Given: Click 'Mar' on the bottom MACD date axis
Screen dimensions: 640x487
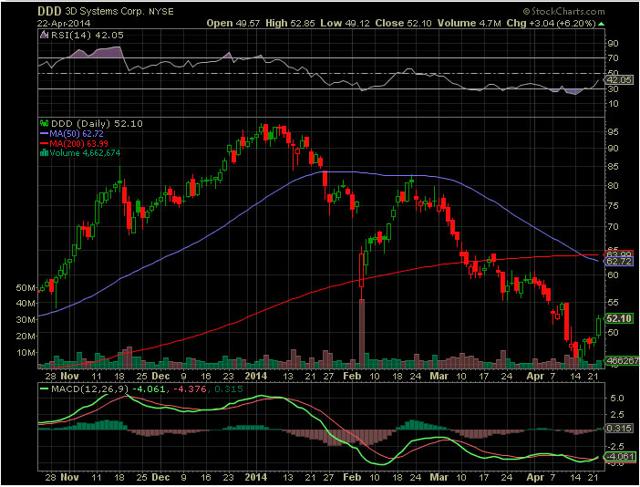Looking at the screenshot, I should [439, 477].
